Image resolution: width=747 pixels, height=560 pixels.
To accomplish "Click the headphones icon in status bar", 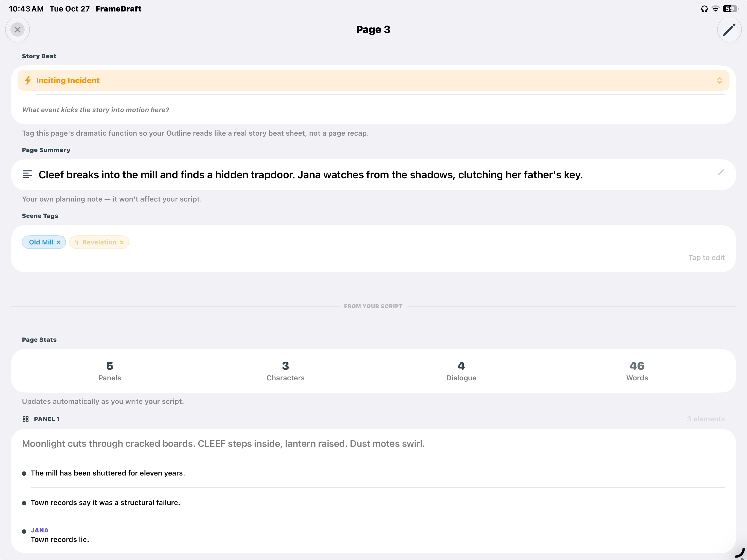I will click(x=704, y=9).
